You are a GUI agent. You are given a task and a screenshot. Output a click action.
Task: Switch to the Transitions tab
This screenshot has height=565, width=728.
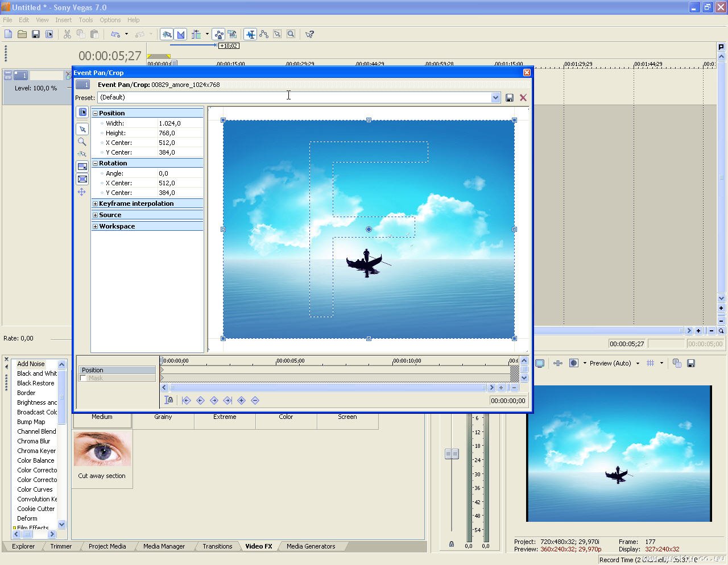tap(217, 546)
